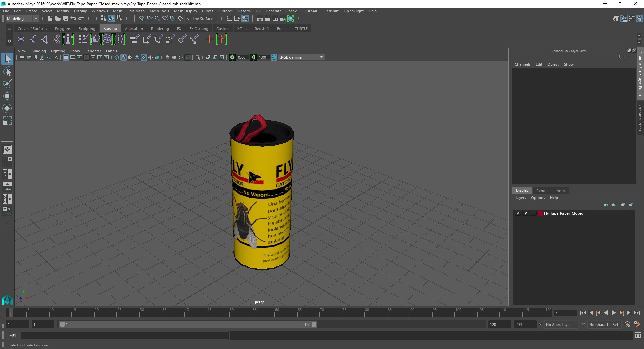The width and height of the screenshot is (644, 349).
Task: Click the New Scene icon
Action: [x=50, y=19]
